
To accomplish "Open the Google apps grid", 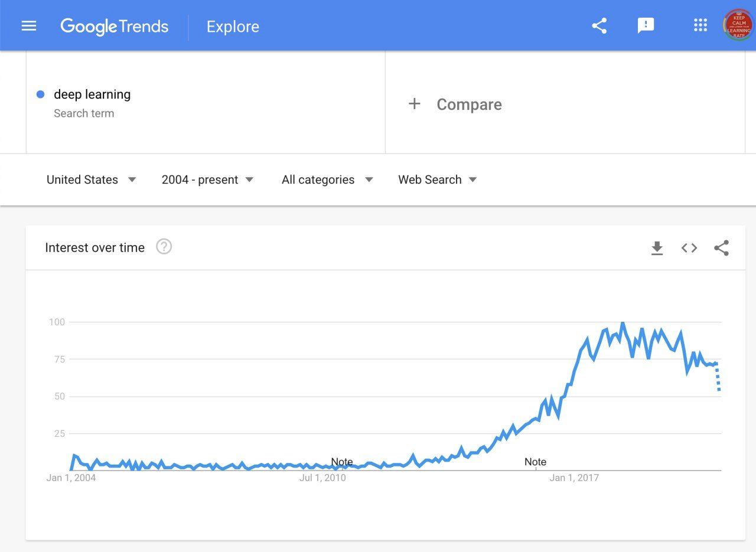I will coord(700,25).
